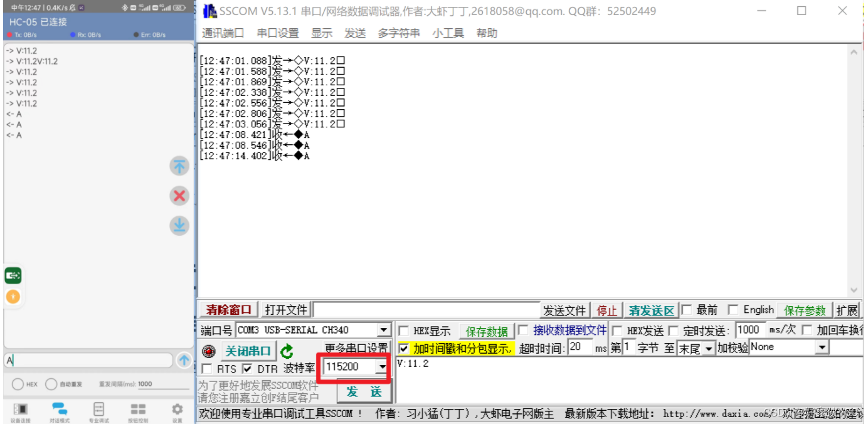Select HEX radio button in phone app
The image size is (868, 424).
pos(18,384)
